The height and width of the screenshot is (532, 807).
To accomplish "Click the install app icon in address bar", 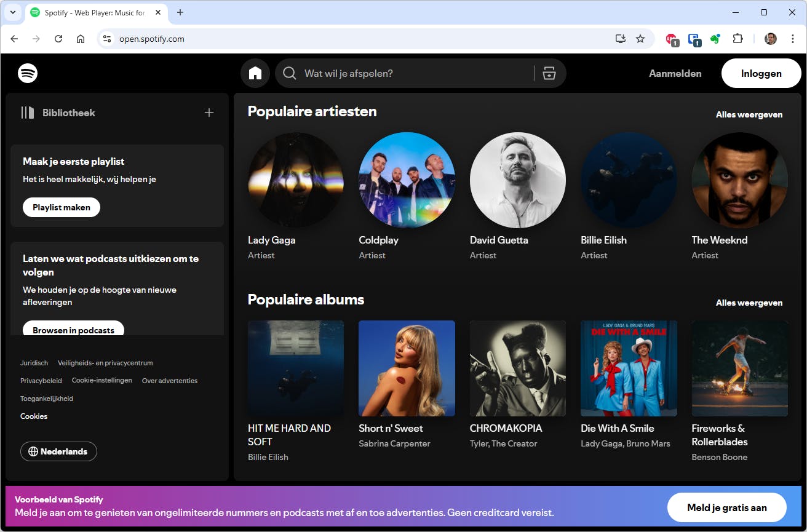I will coord(621,39).
